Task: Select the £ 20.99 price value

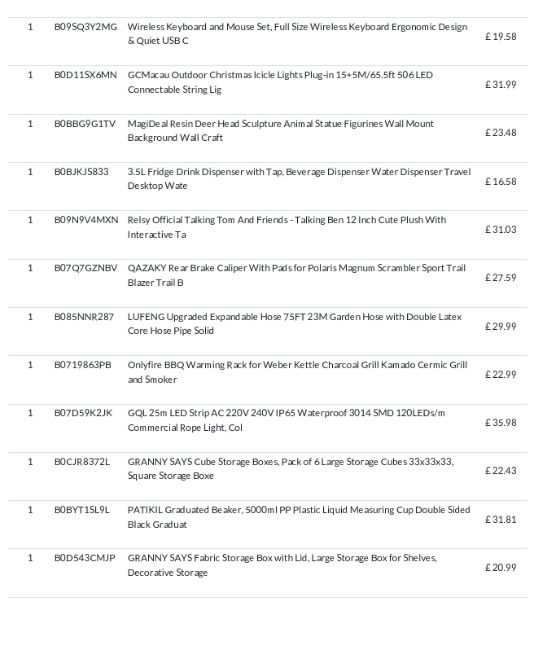Action: click(501, 568)
